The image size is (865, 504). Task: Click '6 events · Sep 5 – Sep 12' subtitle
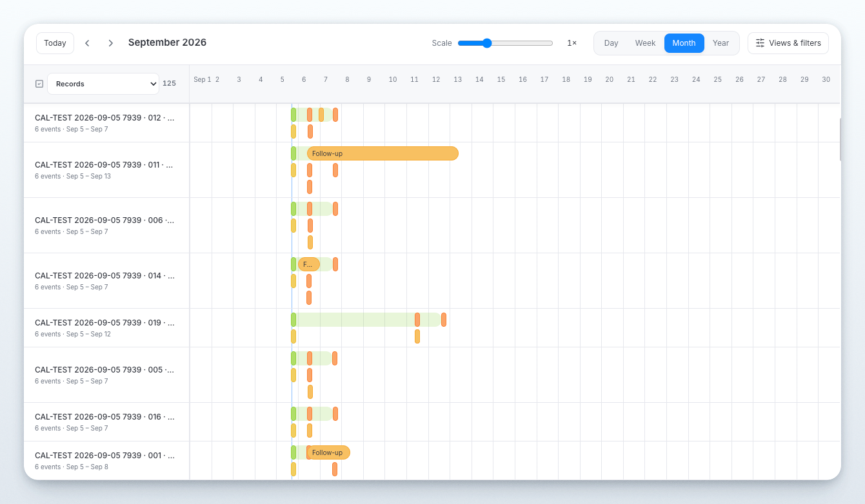pos(73,334)
